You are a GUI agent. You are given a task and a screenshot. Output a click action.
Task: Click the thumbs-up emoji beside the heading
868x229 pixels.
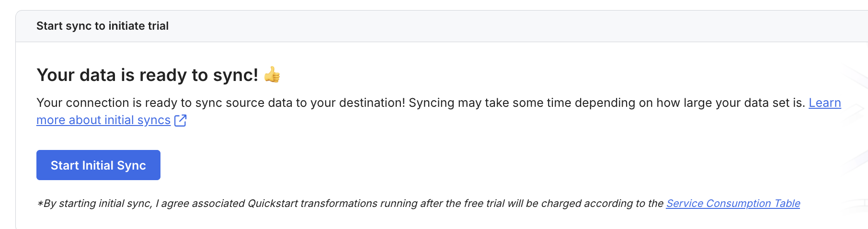[x=272, y=75]
